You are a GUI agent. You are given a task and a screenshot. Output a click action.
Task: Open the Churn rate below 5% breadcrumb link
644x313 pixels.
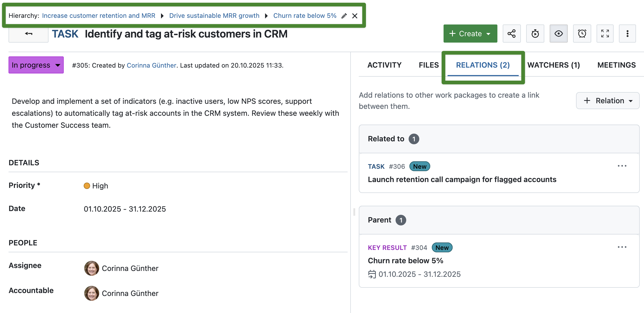click(305, 15)
